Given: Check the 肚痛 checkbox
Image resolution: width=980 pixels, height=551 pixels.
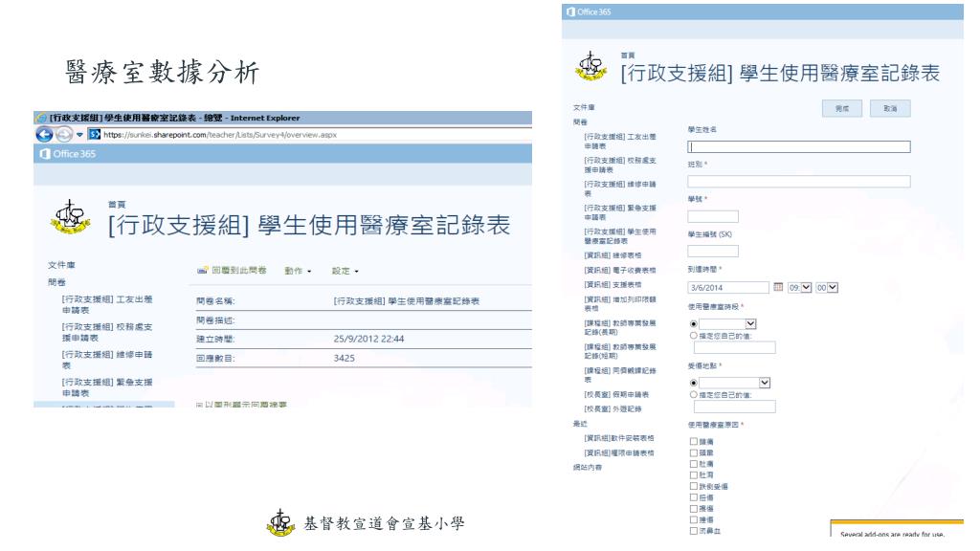Looking at the screenshot, I should coord(693,464).
